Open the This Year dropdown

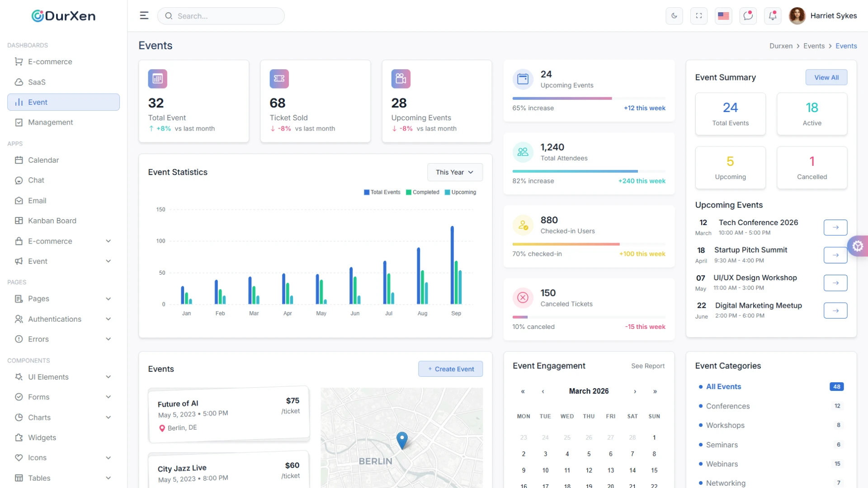coord(455,172)
